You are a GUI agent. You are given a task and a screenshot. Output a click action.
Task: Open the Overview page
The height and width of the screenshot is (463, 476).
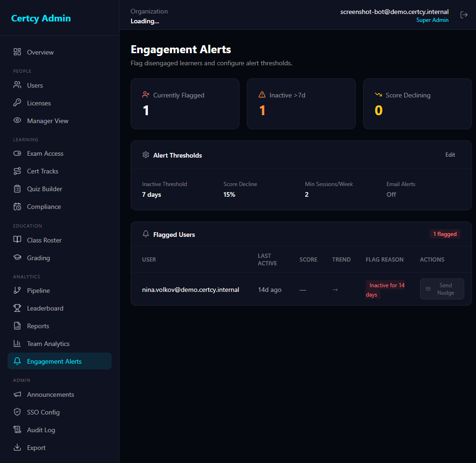[x=60, y=52]
